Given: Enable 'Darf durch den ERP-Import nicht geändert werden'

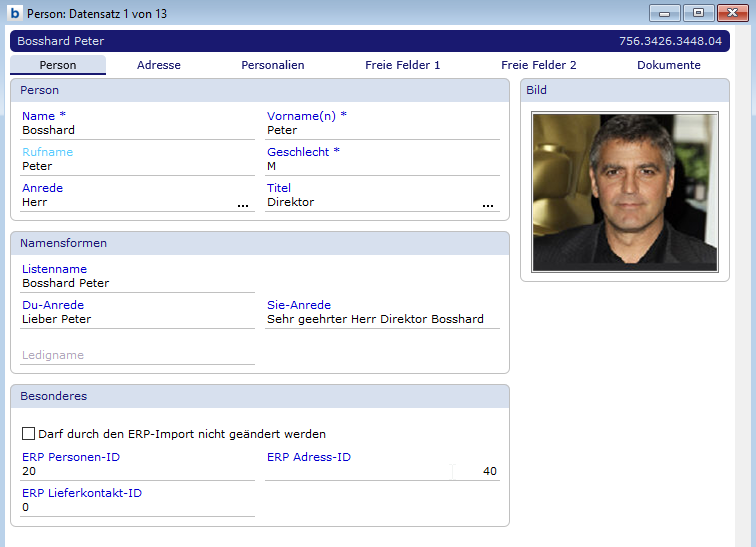Looking at the screenshot, I should 28,434.
